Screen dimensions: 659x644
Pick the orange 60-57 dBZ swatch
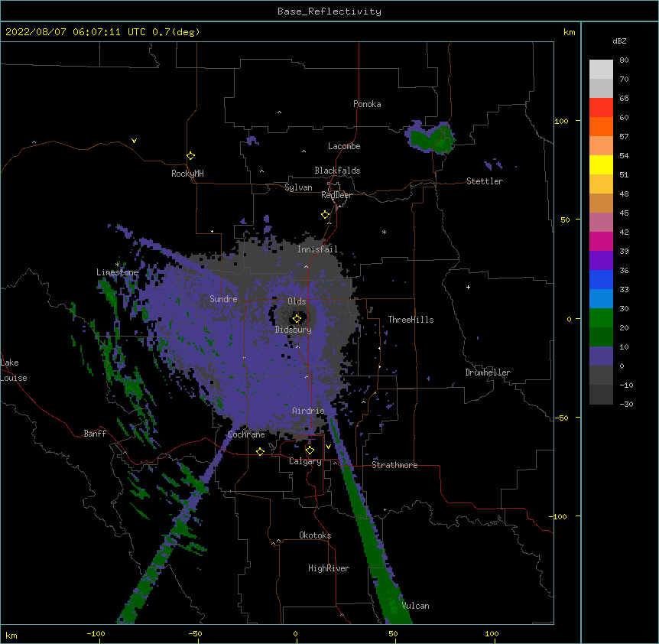(x=601, y=126)
